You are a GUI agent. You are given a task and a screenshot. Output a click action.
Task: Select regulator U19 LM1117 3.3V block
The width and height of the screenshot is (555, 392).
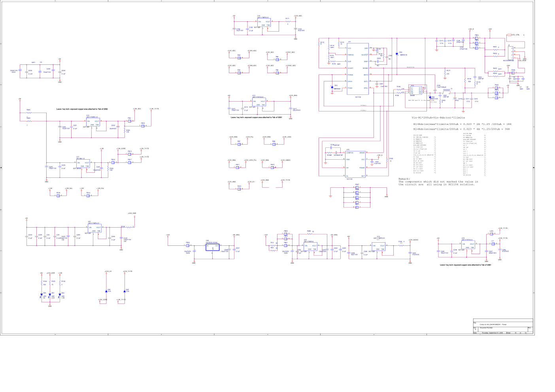pos(379,247)
